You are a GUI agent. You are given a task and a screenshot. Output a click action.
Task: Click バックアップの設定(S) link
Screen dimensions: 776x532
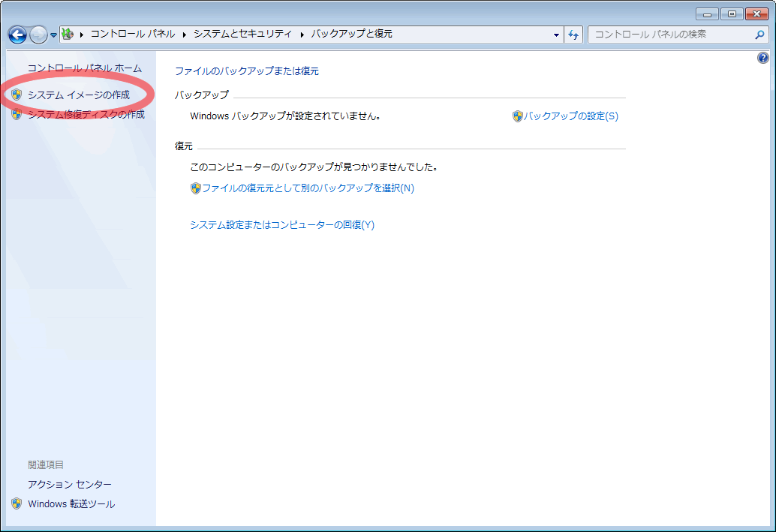click(x=571, y=116)
